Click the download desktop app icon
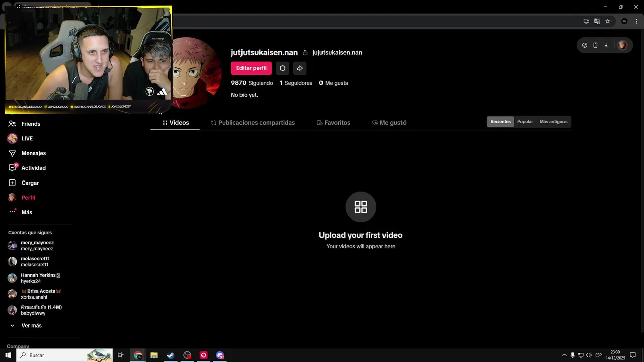Screen dimensions: 644x362 point(606,45)
